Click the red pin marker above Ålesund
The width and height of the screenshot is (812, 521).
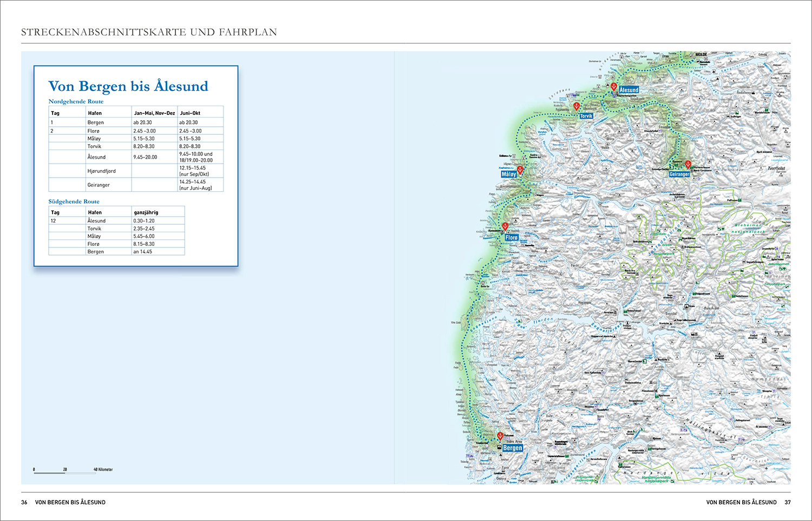pos(614,87)
